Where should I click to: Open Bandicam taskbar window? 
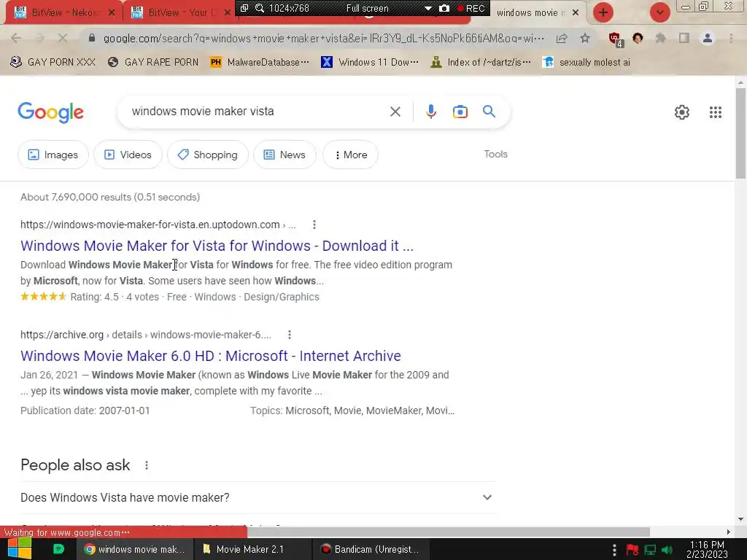(371, 549)
